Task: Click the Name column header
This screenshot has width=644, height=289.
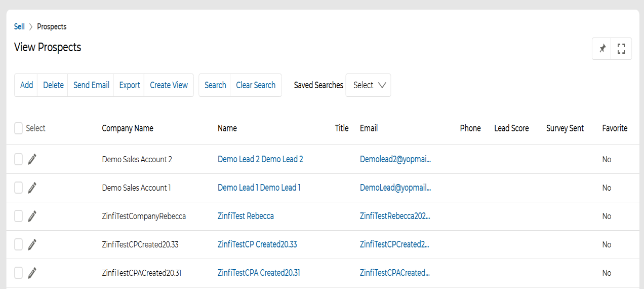Action: [227, 128]
